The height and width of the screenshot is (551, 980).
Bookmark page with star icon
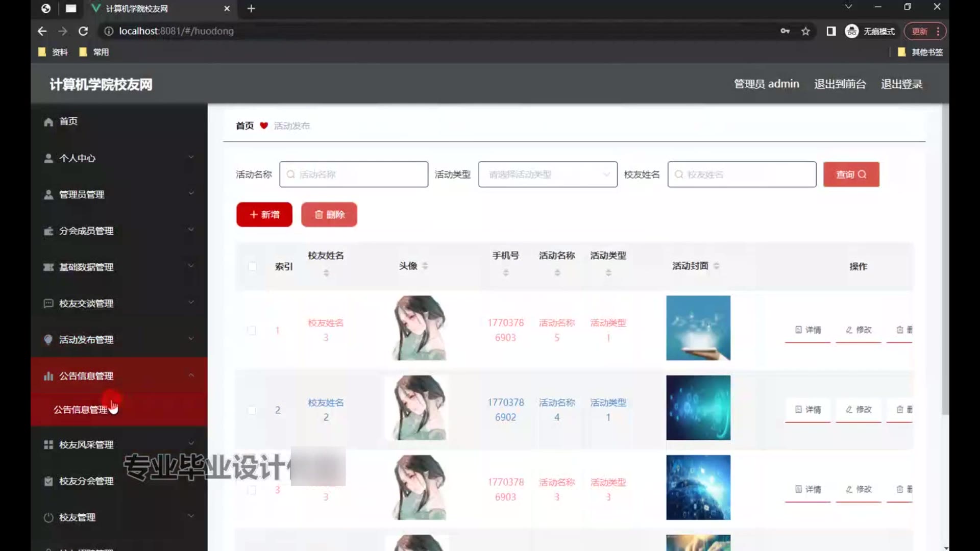[x=805, y=31]
